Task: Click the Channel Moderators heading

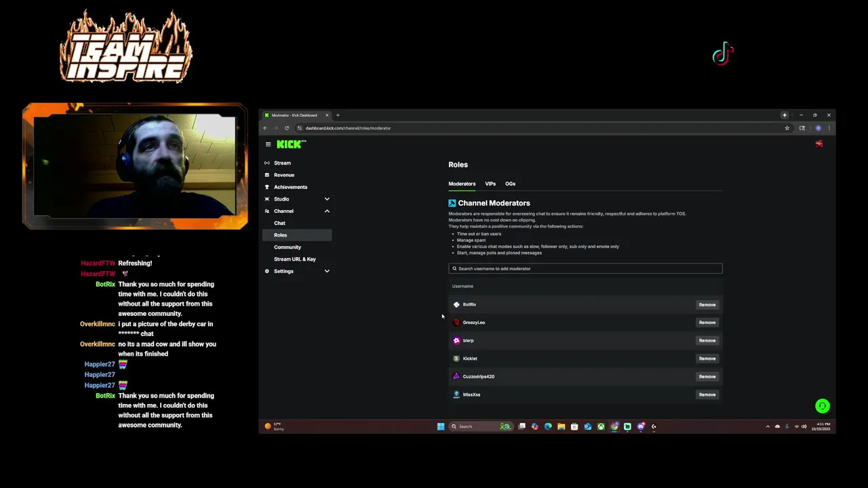Action: tap(494, 203)
